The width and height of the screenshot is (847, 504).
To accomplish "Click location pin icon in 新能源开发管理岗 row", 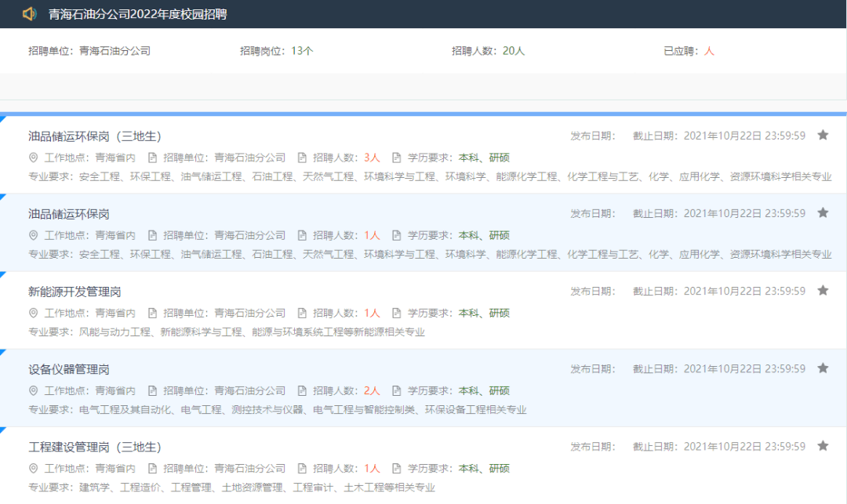I will [x=33, y=313].
